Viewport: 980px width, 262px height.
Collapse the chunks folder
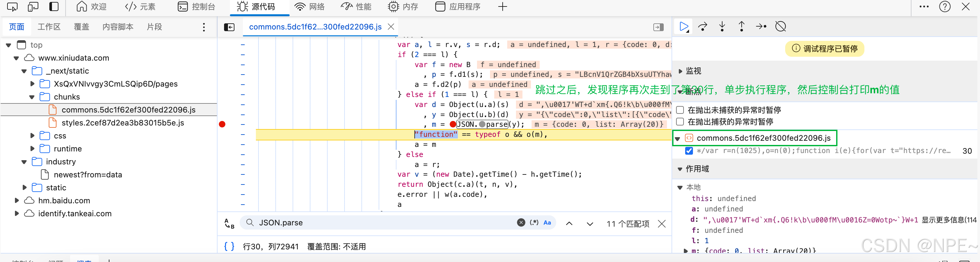32,97
